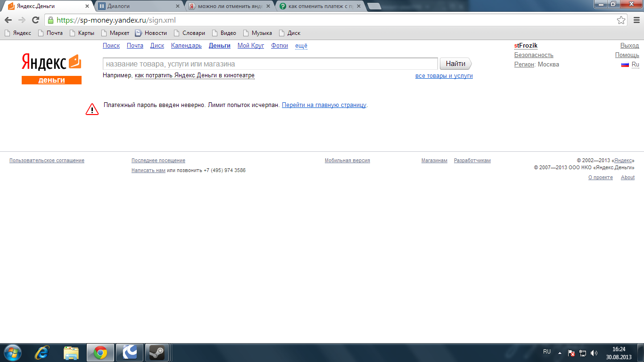Launch Internet Explorer from the taskbar
Image resolution: width=644 pixels, height=362 pixels.
coord(43,353)
